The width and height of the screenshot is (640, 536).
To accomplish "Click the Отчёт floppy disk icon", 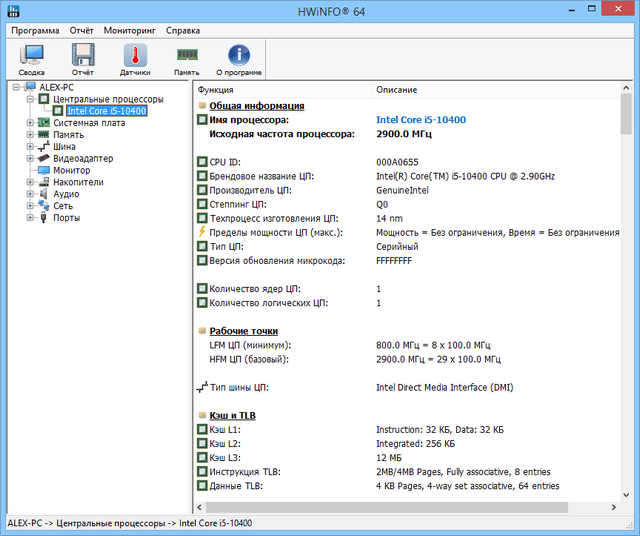I will point(83,59).
